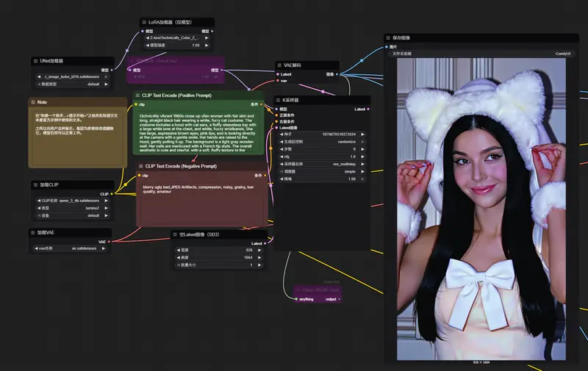Click the menu icon on LoRA加载器 node header
The height and width of the screenshot is (371, 588).
[x=143, y=23]
